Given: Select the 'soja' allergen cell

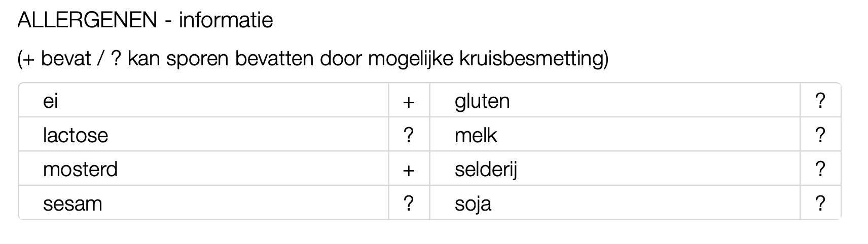Looking at the screenshot, I should tap(473, 204).
